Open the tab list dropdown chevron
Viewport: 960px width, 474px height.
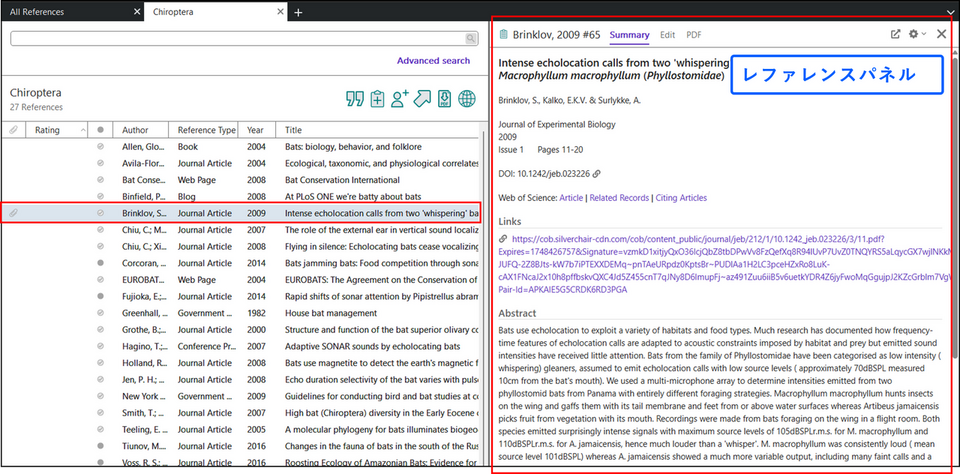[x=950, y=12]
